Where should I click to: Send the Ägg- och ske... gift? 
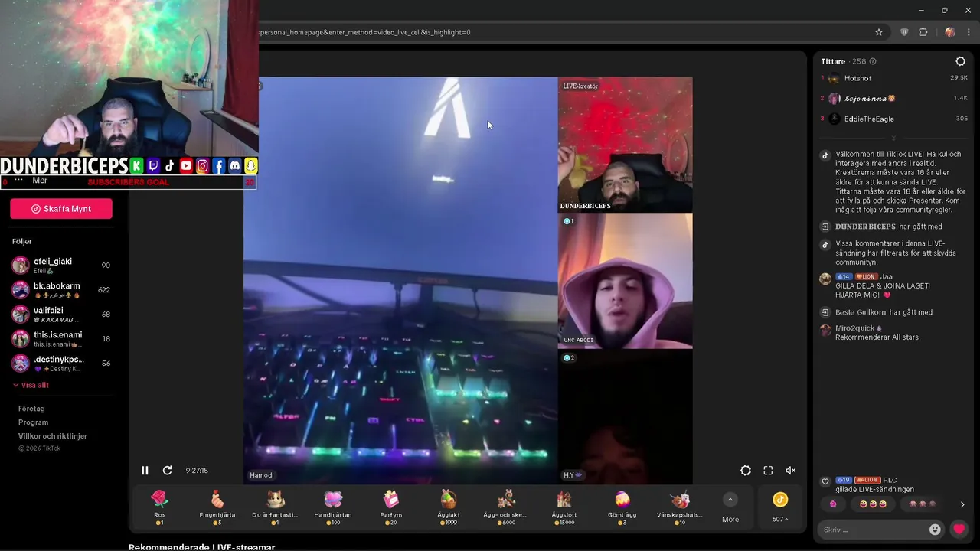506,507
